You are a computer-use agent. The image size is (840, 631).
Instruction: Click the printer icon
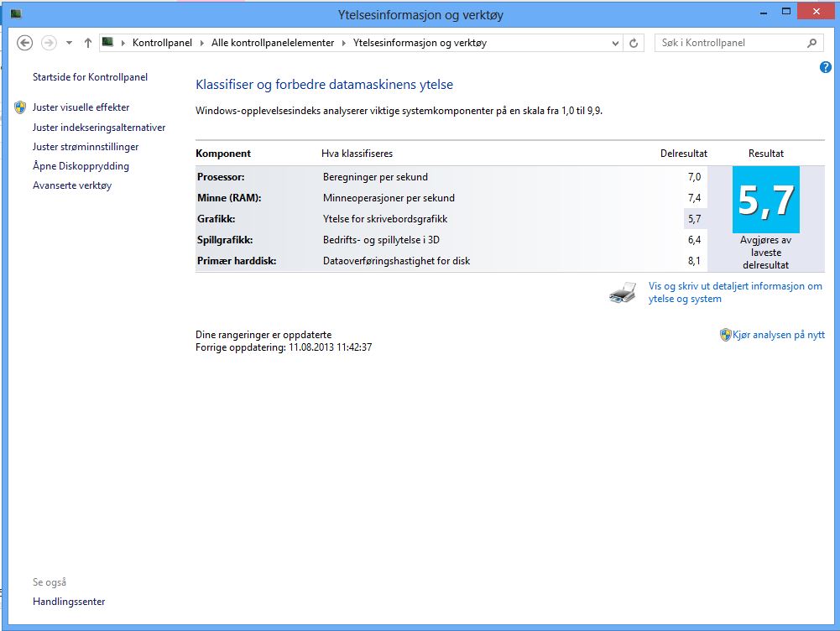tap(623, 293)
